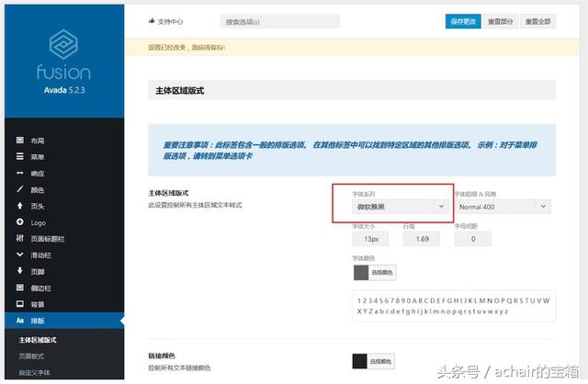Screen dimensions: 588x384
Task: Click the letter spacing 0 field
Action: tap(473, 239)
